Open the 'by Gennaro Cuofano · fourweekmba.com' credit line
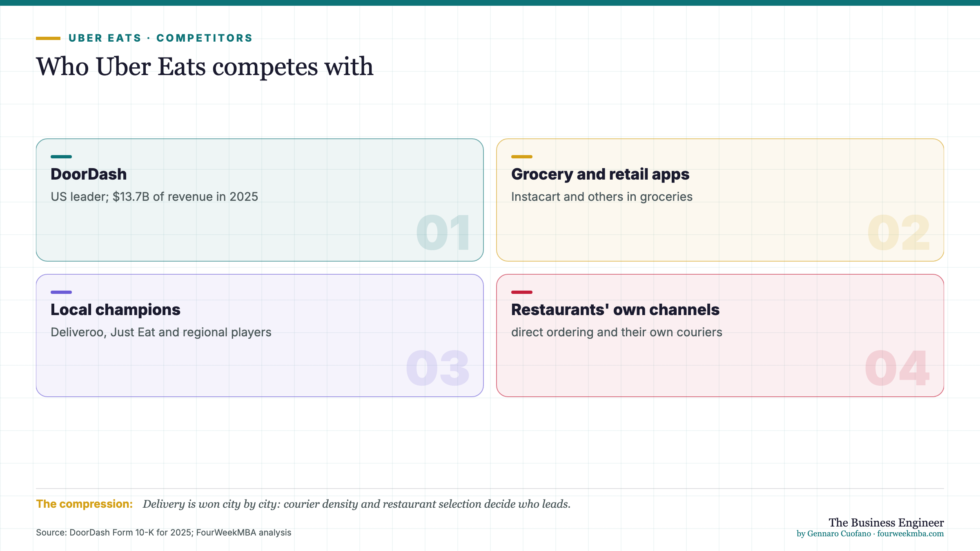 [x=870, y=533]
